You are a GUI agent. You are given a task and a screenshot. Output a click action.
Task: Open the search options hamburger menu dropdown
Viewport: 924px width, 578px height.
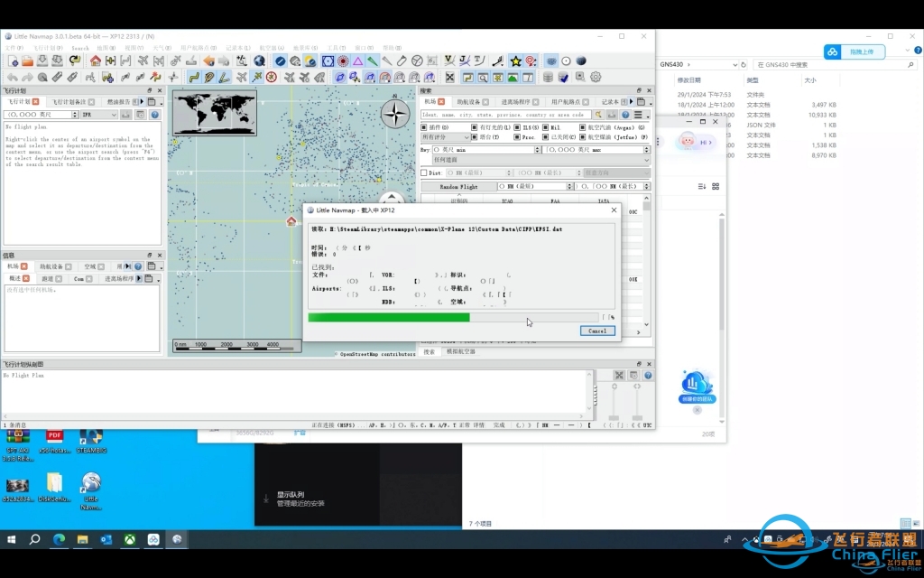coord(641,115)
